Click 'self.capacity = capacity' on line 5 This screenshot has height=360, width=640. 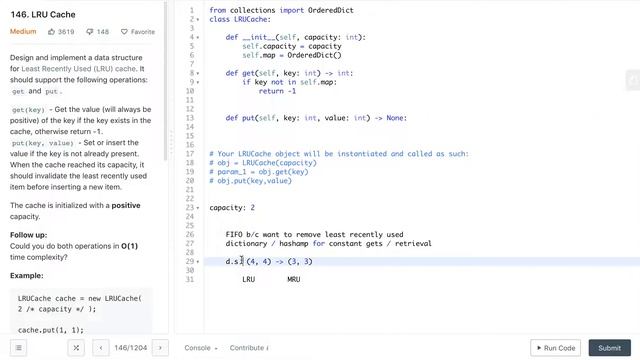(291, 46)
